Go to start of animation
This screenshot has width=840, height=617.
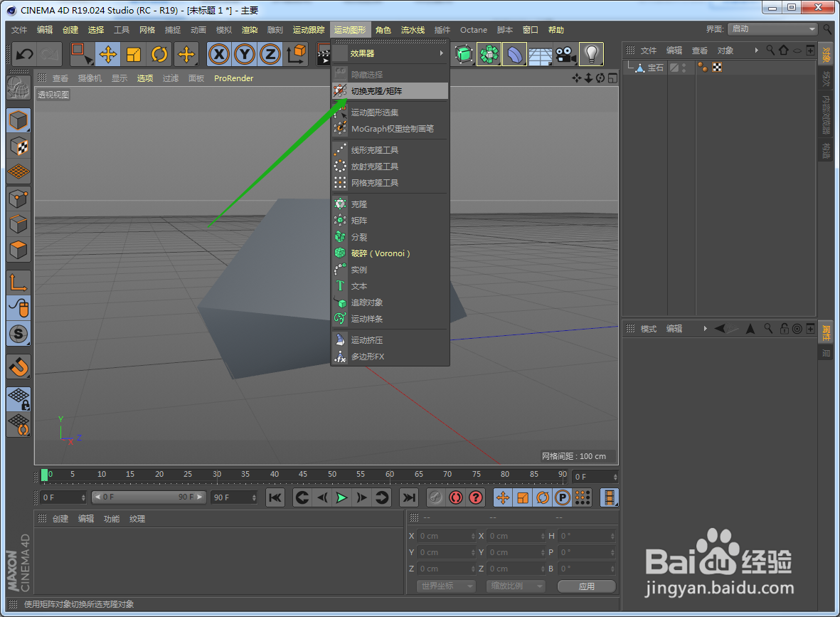(275, 497)
